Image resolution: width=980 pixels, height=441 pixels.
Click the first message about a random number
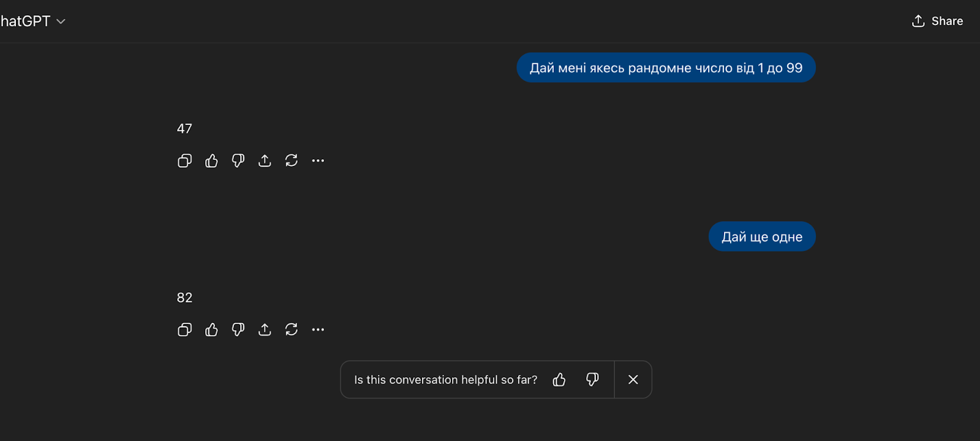[x=666, y=68]
